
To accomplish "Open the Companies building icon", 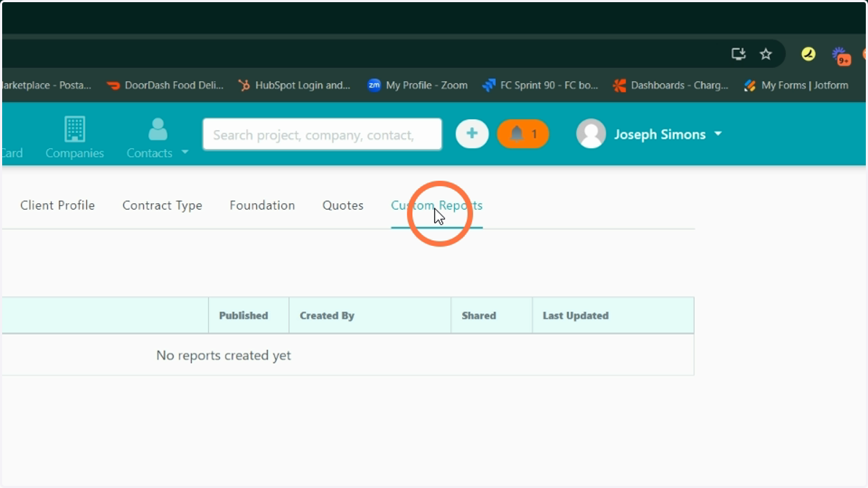I will click(x=75, y=129).
